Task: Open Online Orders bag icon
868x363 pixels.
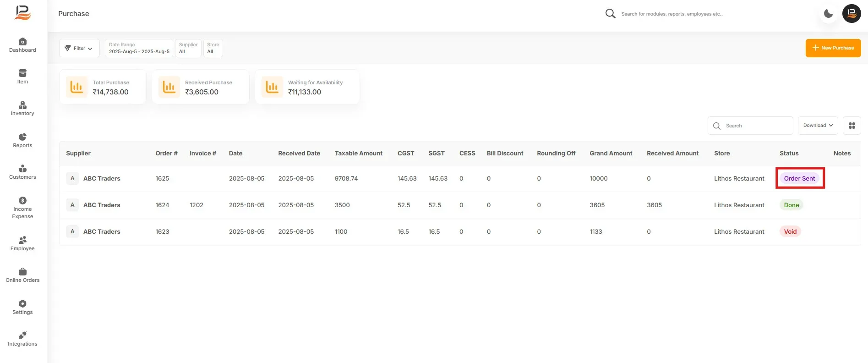Action: [x=22, y=272]
